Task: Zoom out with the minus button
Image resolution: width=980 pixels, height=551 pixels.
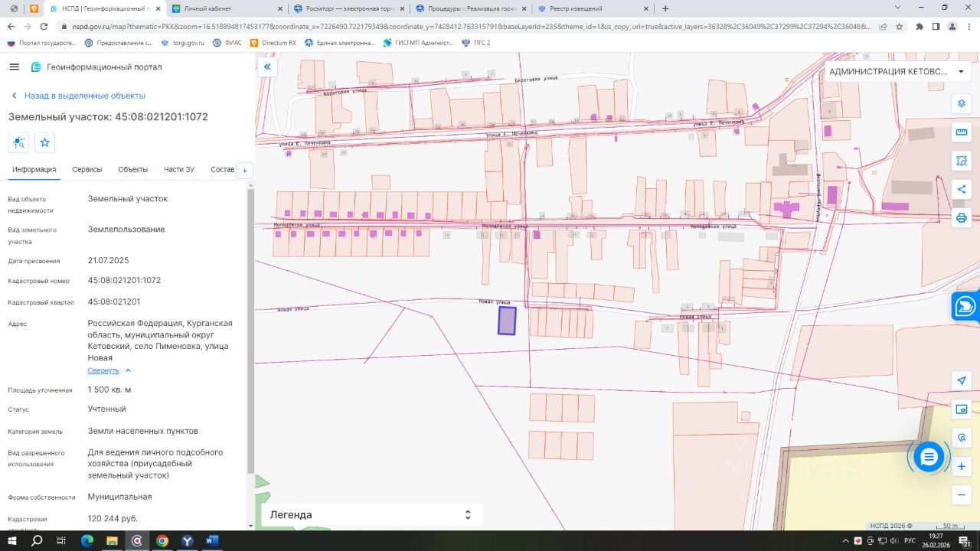Action: (x=962, y=495)
